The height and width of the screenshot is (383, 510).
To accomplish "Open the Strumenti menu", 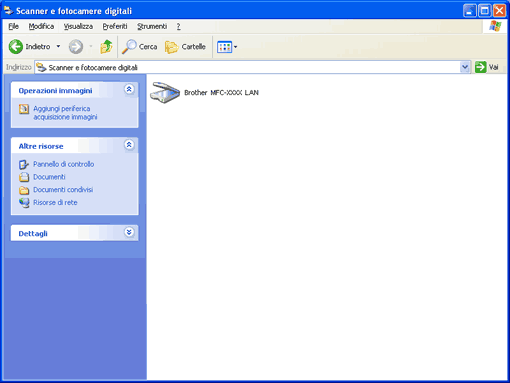I will 152,26.
